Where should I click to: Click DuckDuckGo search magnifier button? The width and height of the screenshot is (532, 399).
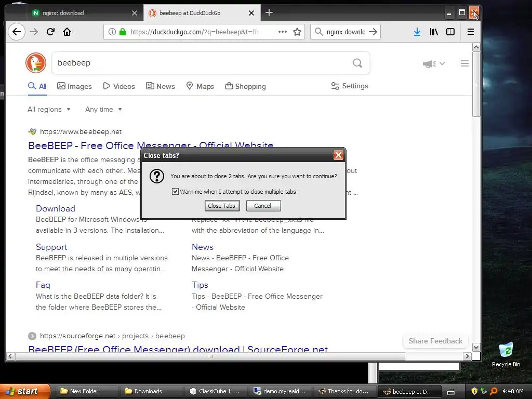click(357, 63)
